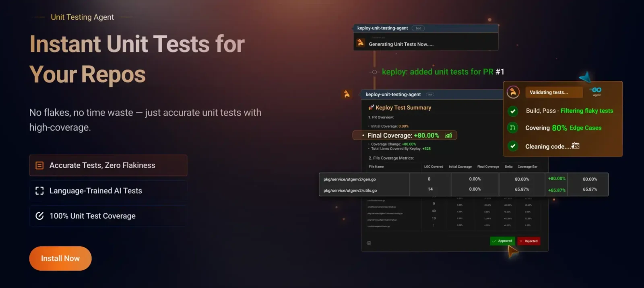Click the 'Total Lines Covered By Keploy: +528' line
Screen dimensions: 644x288
tap(400, 149)
